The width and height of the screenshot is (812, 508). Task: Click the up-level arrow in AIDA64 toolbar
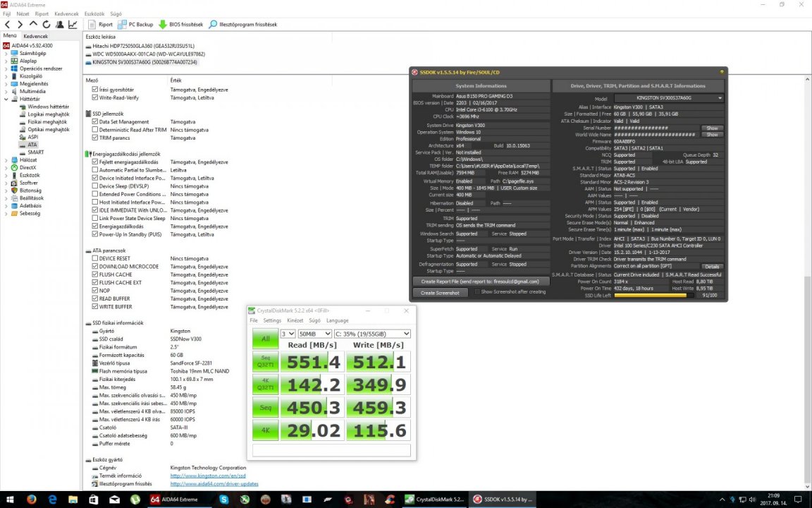33,24
